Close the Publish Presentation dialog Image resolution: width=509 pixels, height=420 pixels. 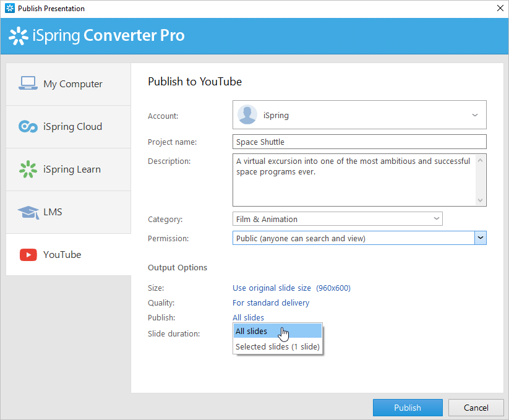(500, 8)
